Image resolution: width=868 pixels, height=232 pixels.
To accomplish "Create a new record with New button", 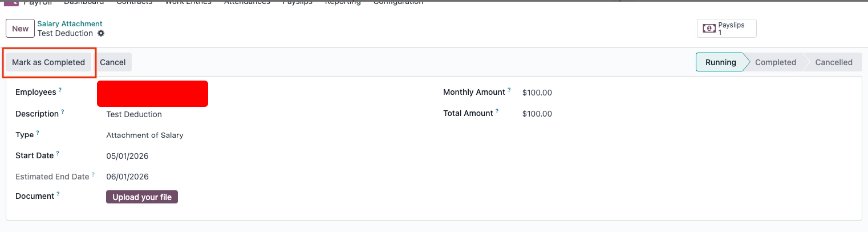I will (x=20, y=29).
